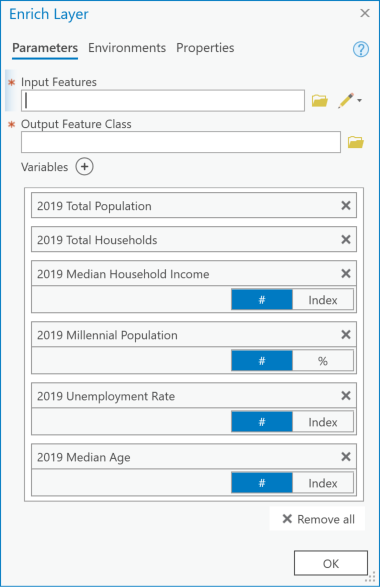Switch Millennial Population to percent
This screenshot has height=587, width=380.
(x=323, y=361)
